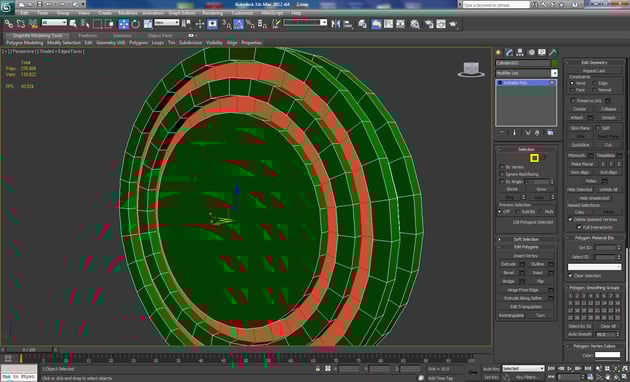
Task: Select the Edge constraint radio button
Action: [594, 83]
